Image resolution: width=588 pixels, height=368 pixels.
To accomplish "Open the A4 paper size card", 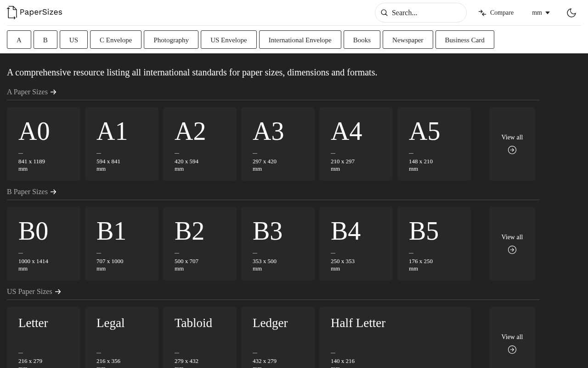I will tap(356, 144).
